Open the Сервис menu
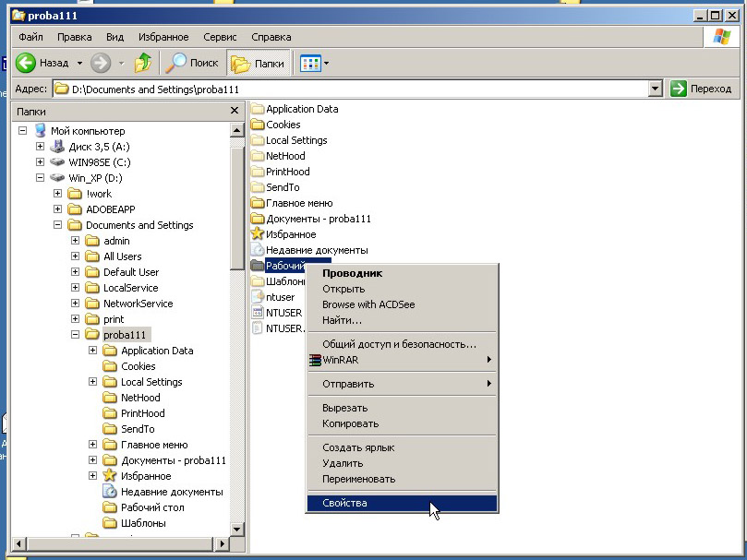 [x=220, y=37]
